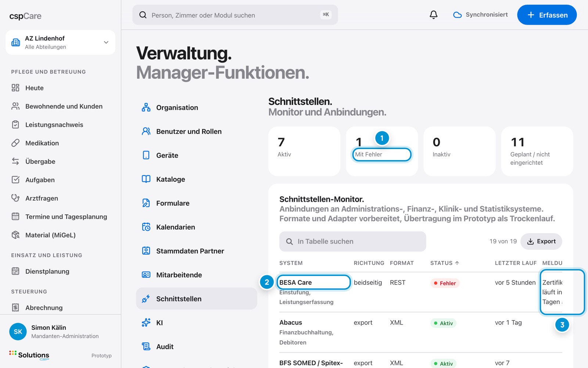The image size is (588, 368).
Task: Open the BESA Care row
Action: point(421,292)
